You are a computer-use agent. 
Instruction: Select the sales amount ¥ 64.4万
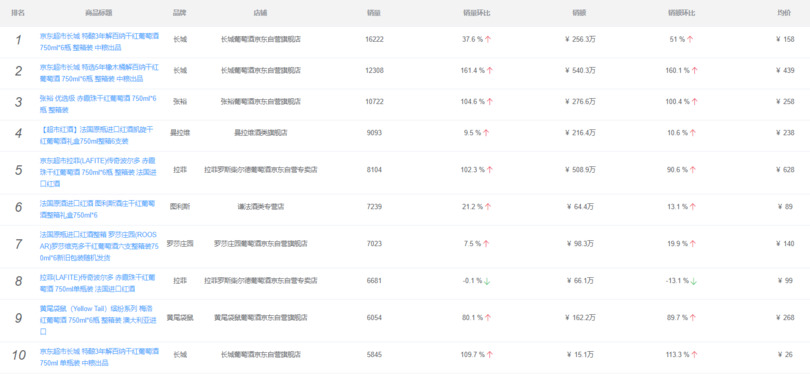[580, 207]
